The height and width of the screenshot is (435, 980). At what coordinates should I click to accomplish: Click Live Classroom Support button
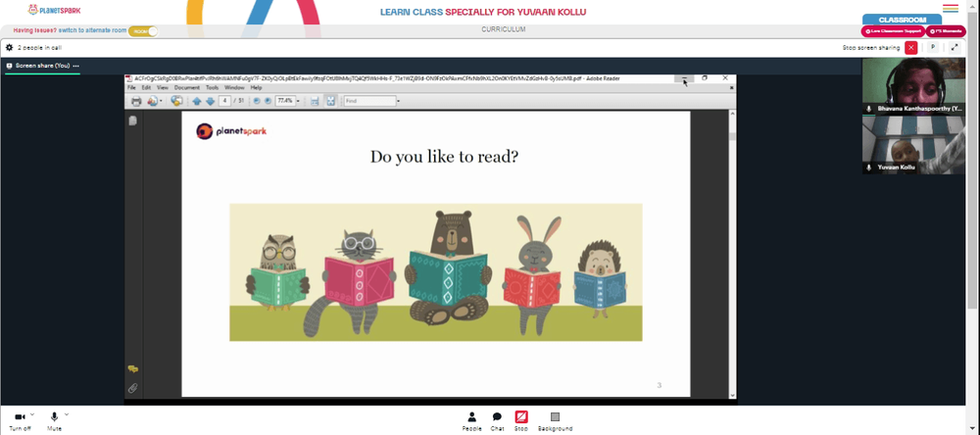pos(892,31)
